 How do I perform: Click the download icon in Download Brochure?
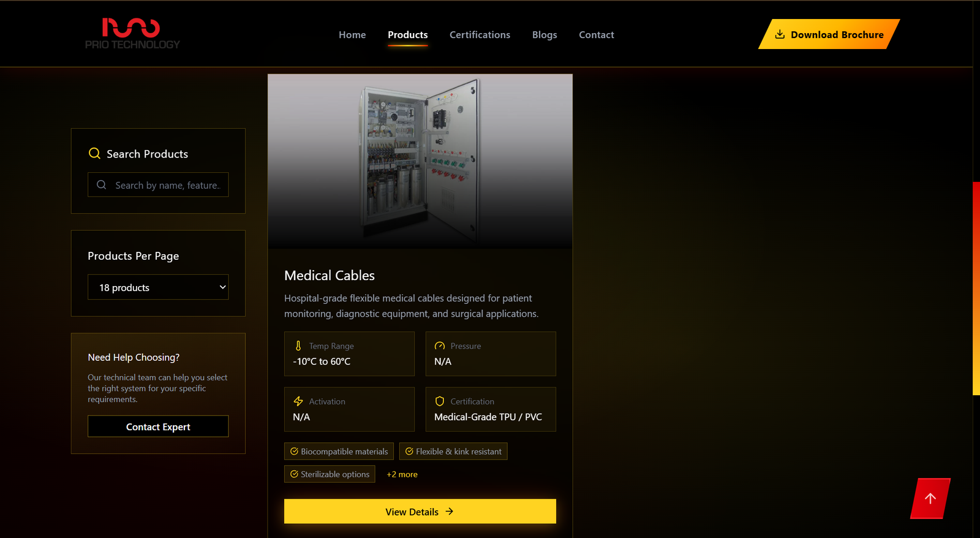[780, 34]
